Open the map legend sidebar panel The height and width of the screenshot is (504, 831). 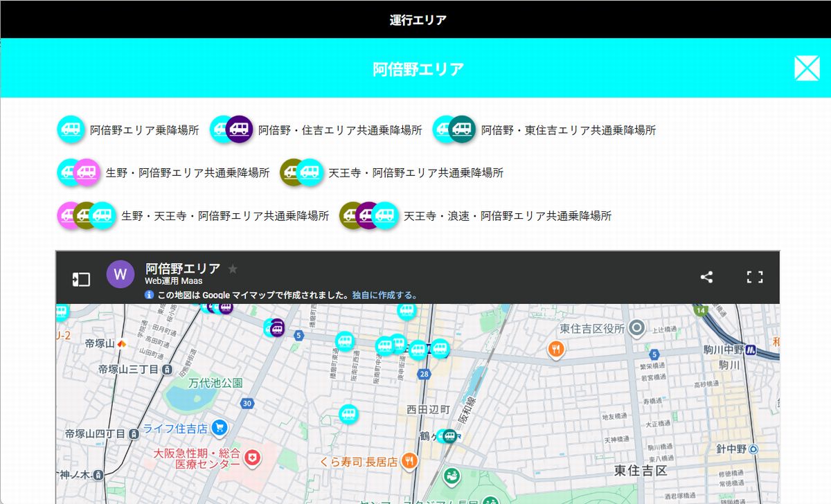click(x=81, y=279)
